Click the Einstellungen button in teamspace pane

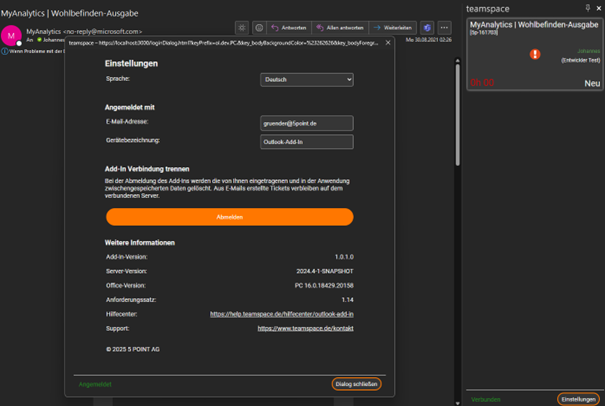pos(578,399)
